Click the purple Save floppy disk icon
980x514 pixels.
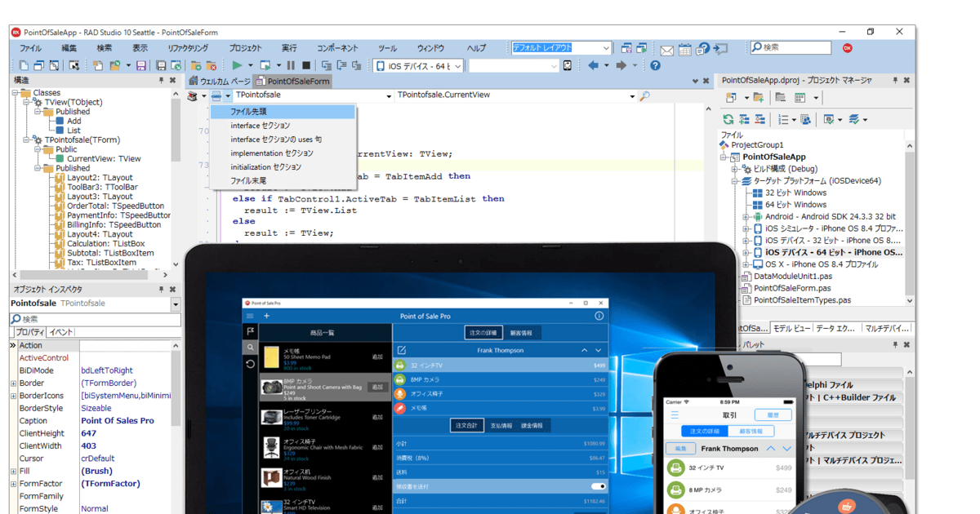[141, 65]
